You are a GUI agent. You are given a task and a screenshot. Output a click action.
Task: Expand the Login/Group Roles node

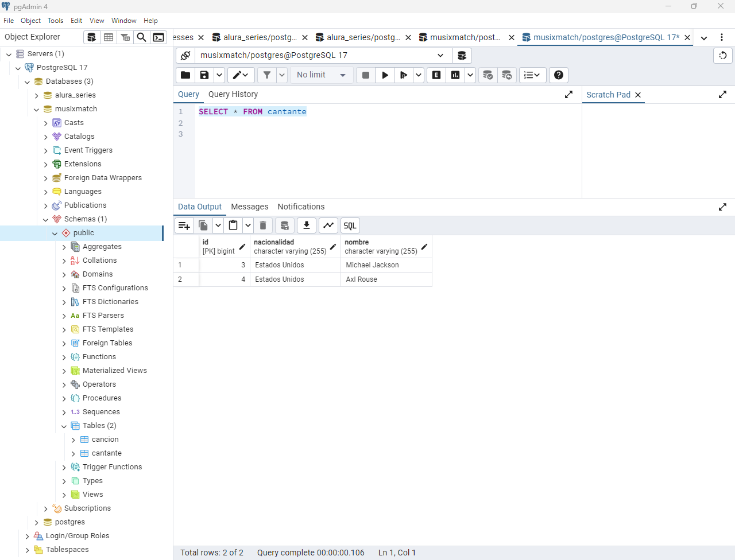click(x=27, y=536)
